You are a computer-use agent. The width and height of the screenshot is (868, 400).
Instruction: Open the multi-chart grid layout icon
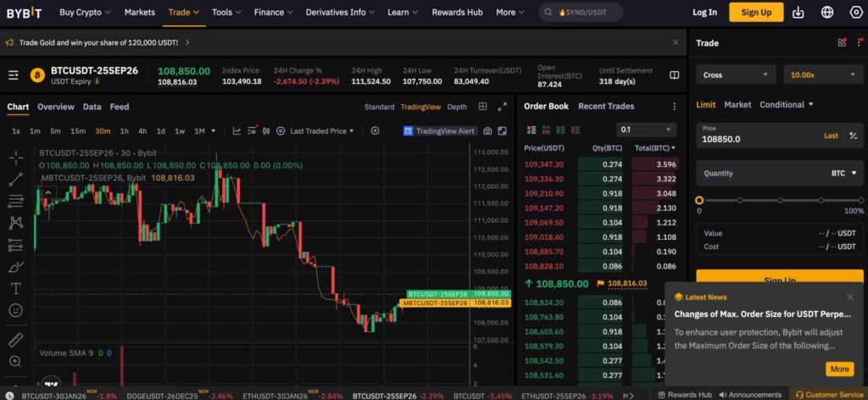(482, 106)
